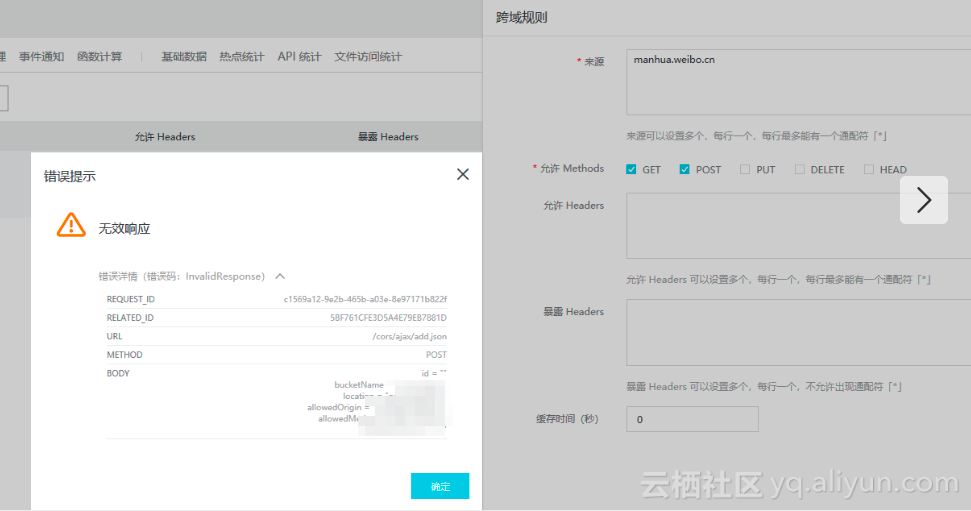Click the 跨域规则 panel title

pyautogui.click(x=522, y=18)
